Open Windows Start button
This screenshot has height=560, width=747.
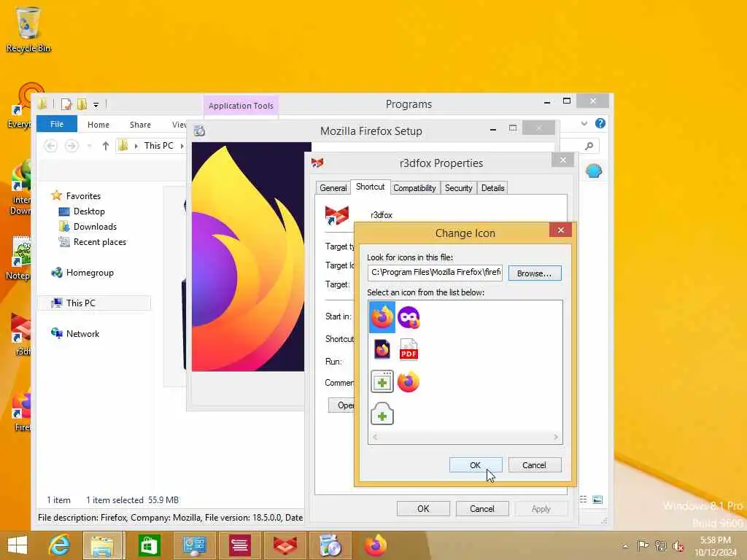coord(18,545)
